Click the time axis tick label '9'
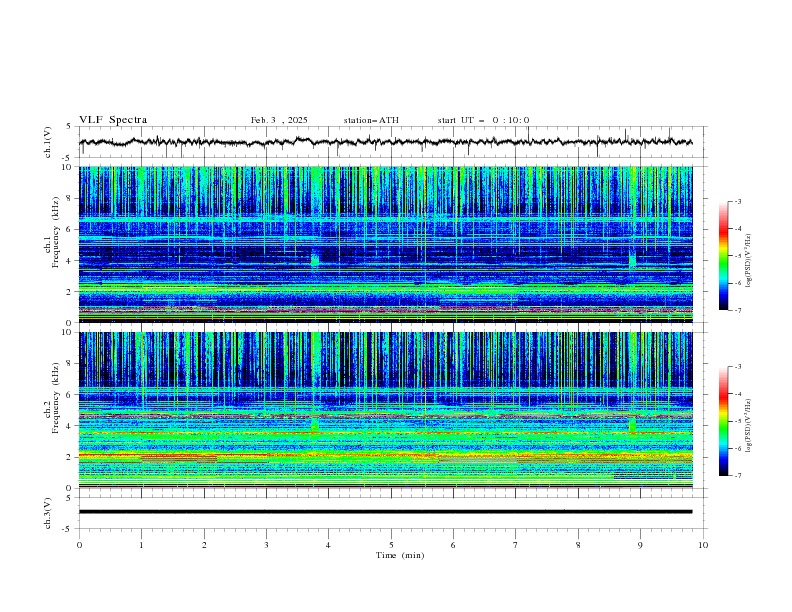Image resolution: width=792 pixels, height=612 pixels. tap(640, 545)
